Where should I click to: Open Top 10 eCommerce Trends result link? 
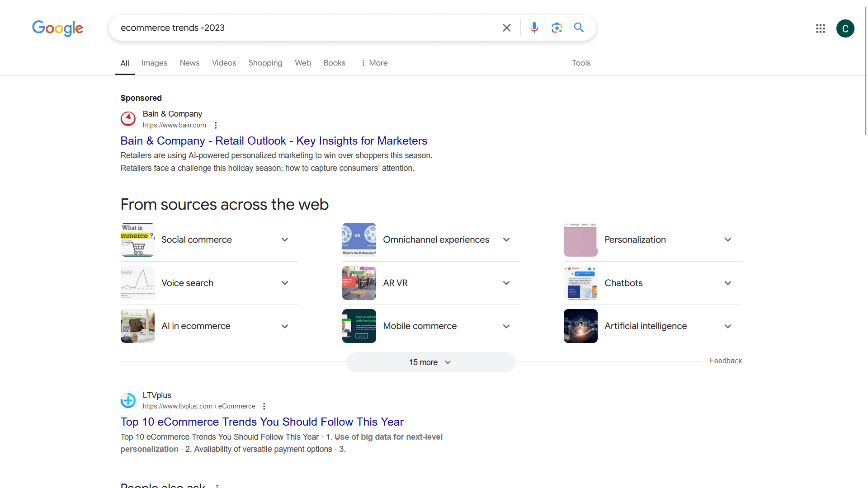(x=262, y=422)
